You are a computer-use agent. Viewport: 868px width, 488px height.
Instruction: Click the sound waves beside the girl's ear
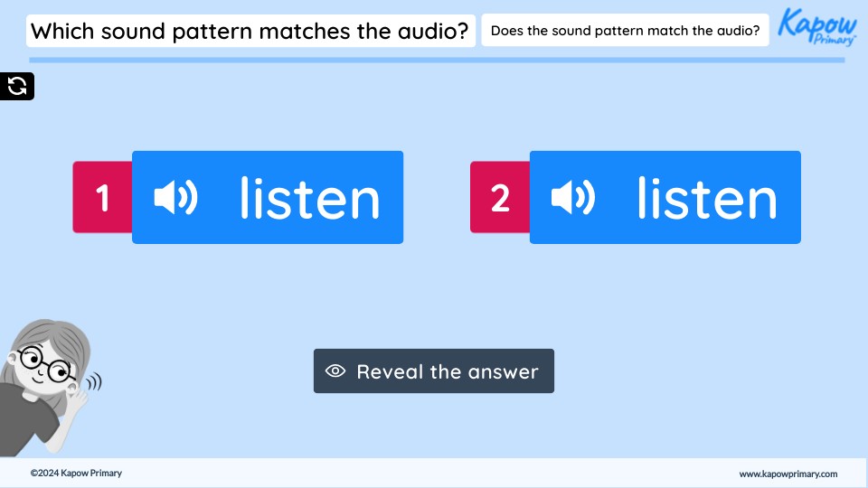coord(95,382)
